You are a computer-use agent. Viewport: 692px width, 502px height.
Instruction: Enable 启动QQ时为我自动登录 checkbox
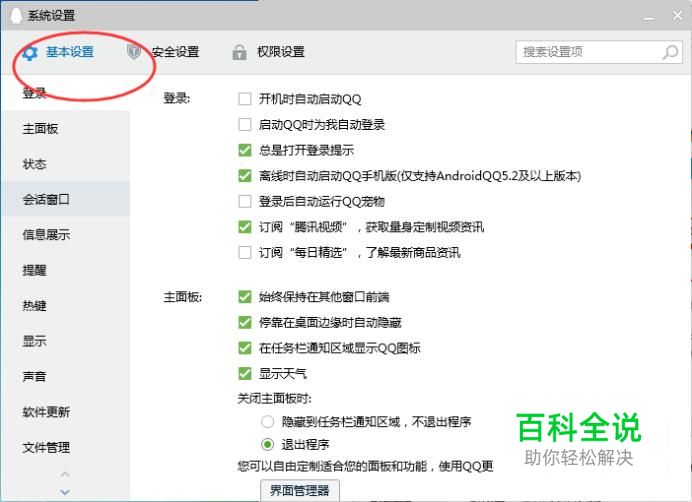click(x=244, y=125)
